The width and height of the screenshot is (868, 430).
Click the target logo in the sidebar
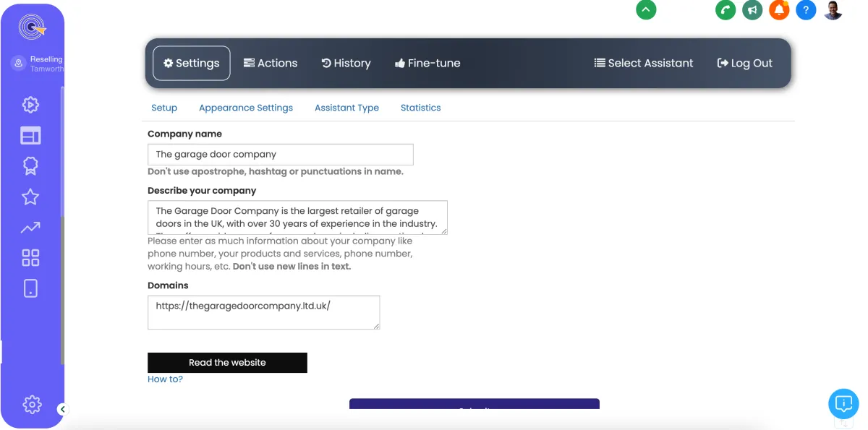pyautogui.click(x=32, y=27)
